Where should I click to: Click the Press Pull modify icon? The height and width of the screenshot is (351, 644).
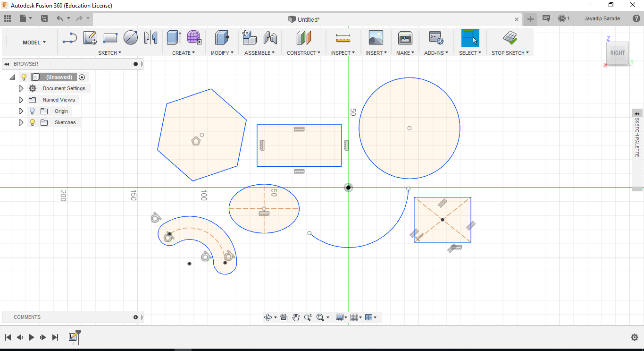pos(222,38)
